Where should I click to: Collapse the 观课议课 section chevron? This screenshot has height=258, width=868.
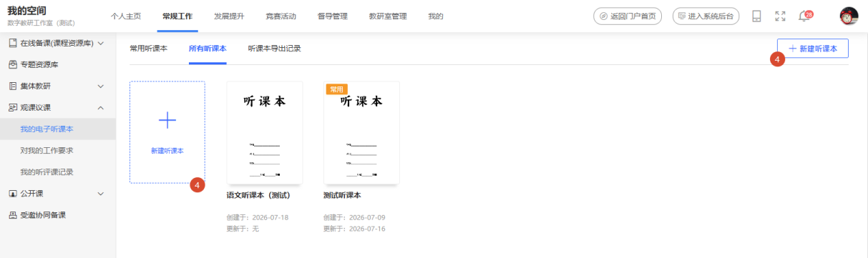tap(100, 107)
